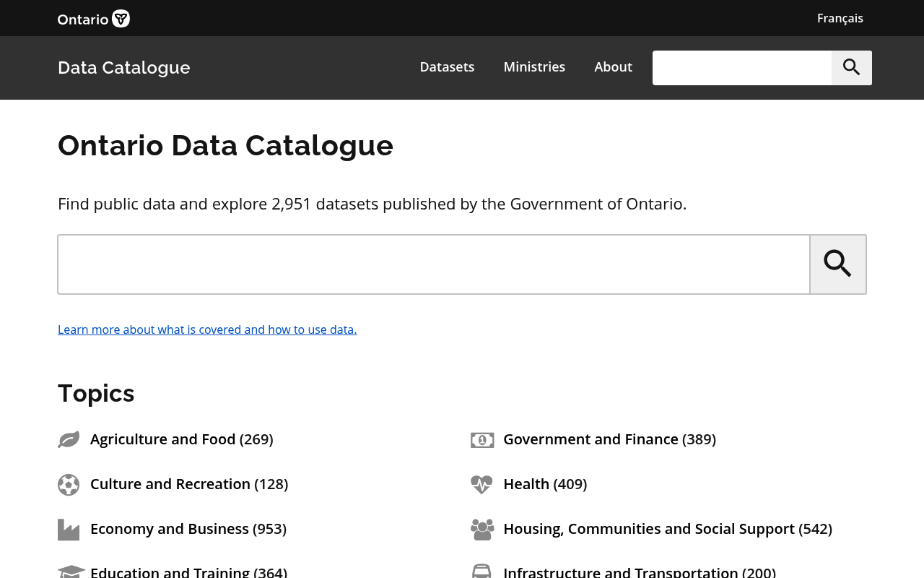
Task: Click the factory icon for Economy and Business
Action: (69, 530)
